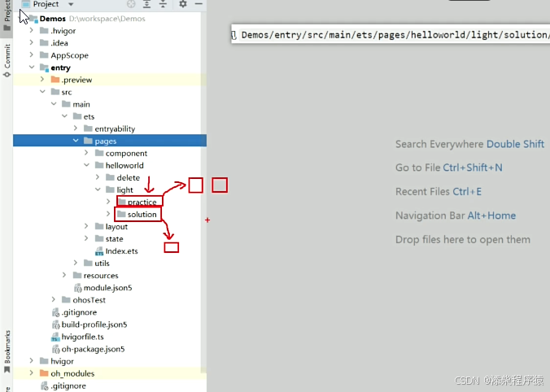
Task: Expand the component folder
Action: pos(86,153)
